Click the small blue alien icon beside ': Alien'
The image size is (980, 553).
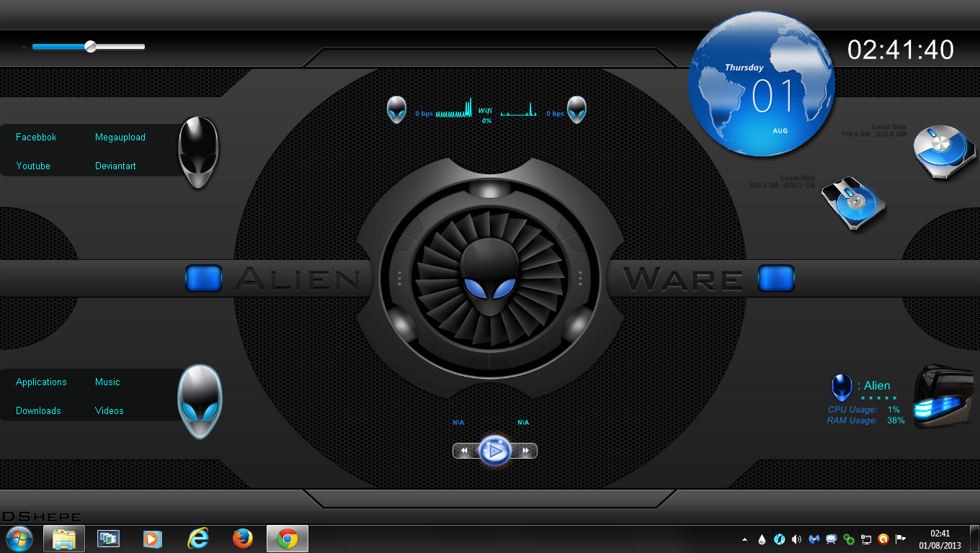click(841, 387)
